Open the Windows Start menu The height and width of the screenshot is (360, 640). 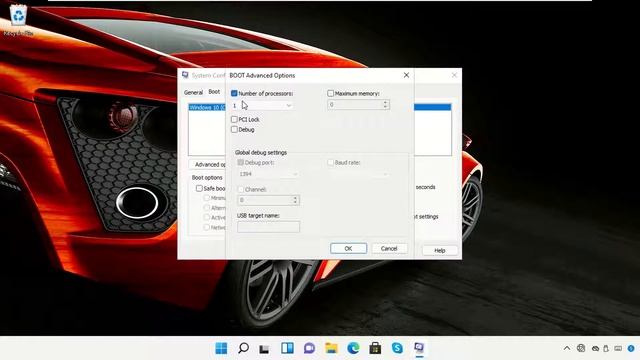click(x=221, y=348)
